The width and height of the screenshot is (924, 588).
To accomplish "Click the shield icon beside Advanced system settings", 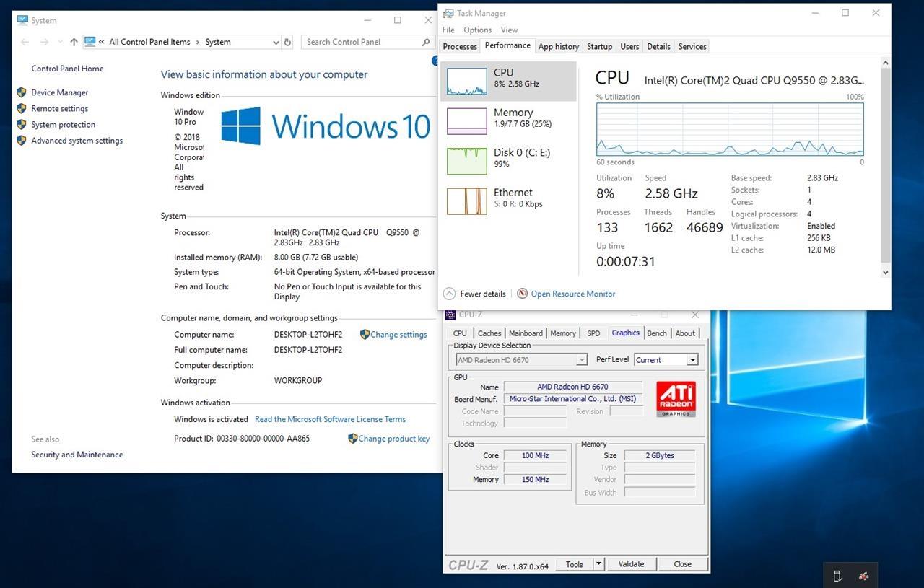I will (x=22, y=141).
